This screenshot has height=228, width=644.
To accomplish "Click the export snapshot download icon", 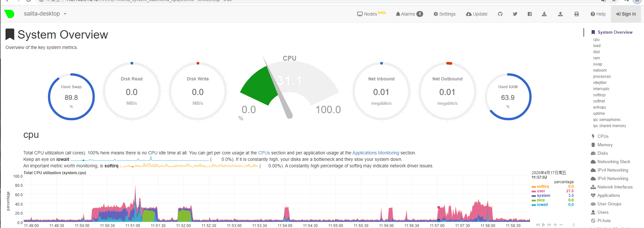I will coord(544,14).
